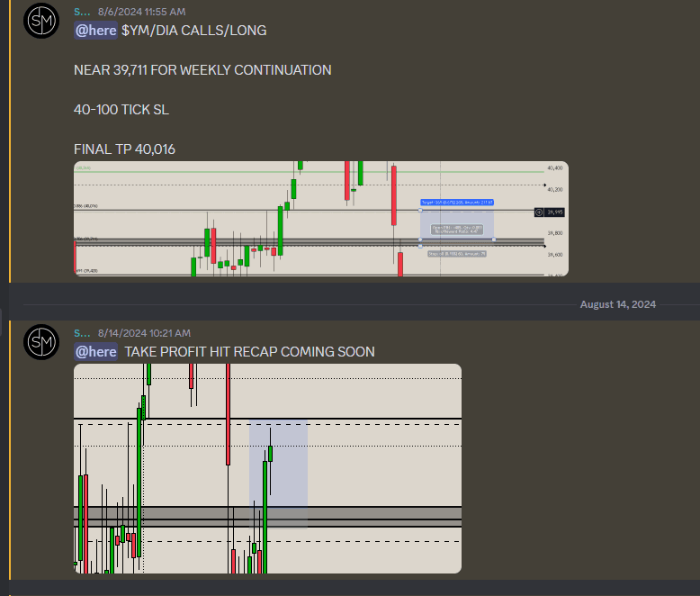The width and height of the screenshot is (700, 596).
Task: Click the username beside 8/6/2024 11:55 AM
Action: tap(82, 12)
